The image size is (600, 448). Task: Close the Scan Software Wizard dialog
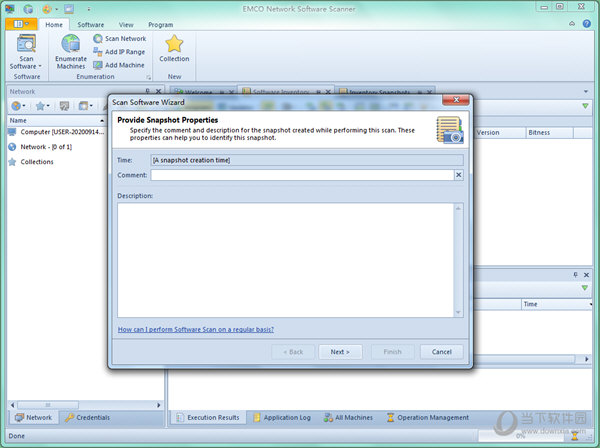(456, 100)
